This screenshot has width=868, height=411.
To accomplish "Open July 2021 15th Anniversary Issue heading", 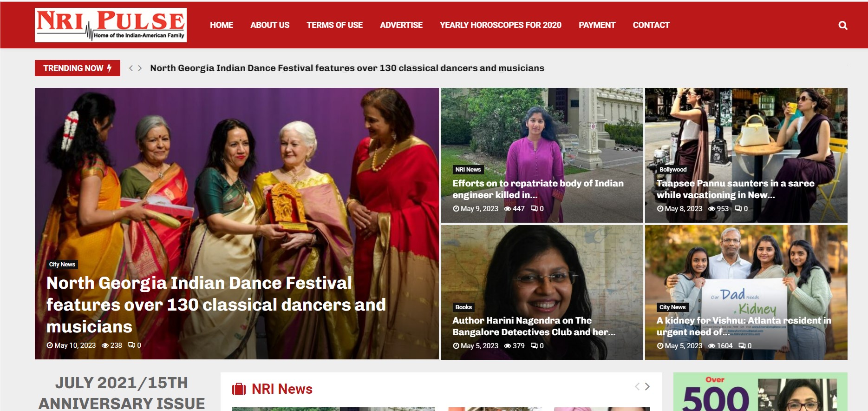I will [122, 393].
